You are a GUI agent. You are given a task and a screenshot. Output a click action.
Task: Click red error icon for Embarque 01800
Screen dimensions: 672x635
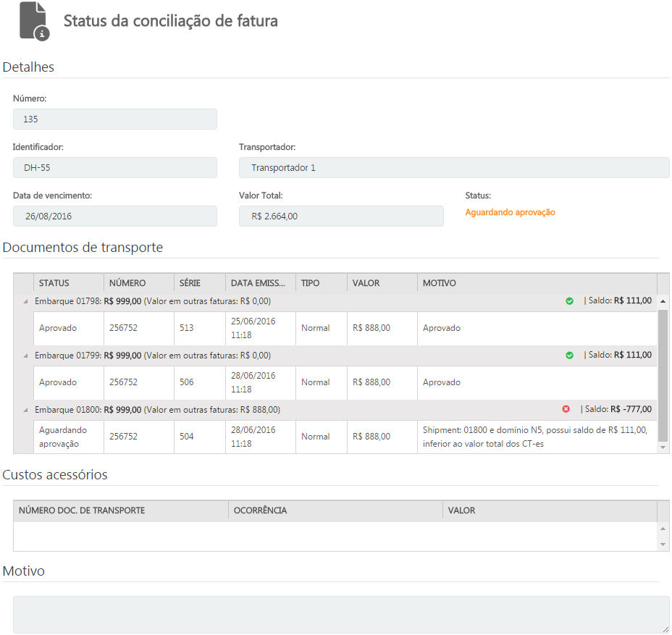[566, 409]
